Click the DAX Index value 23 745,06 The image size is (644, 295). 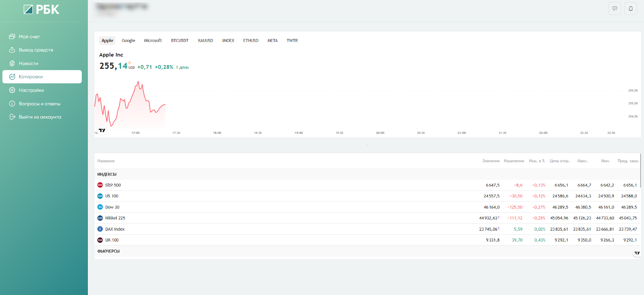[x=489, y=229]
